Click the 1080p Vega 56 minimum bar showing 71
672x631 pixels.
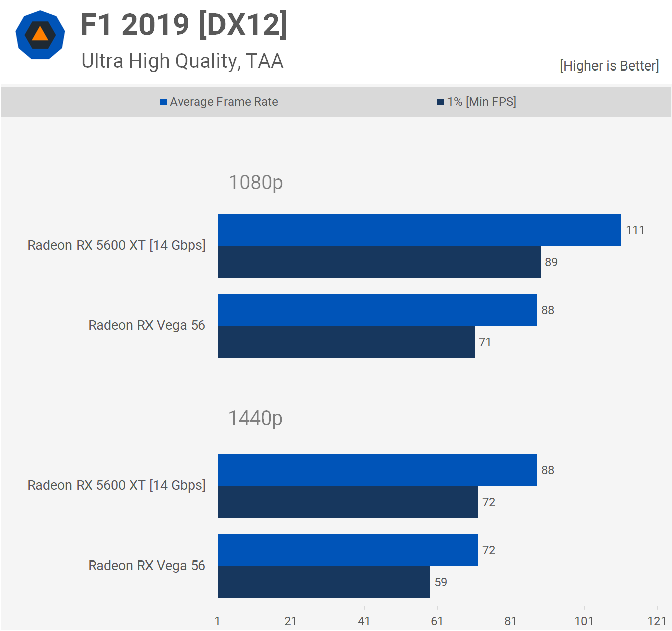click(x=346, y=342)
